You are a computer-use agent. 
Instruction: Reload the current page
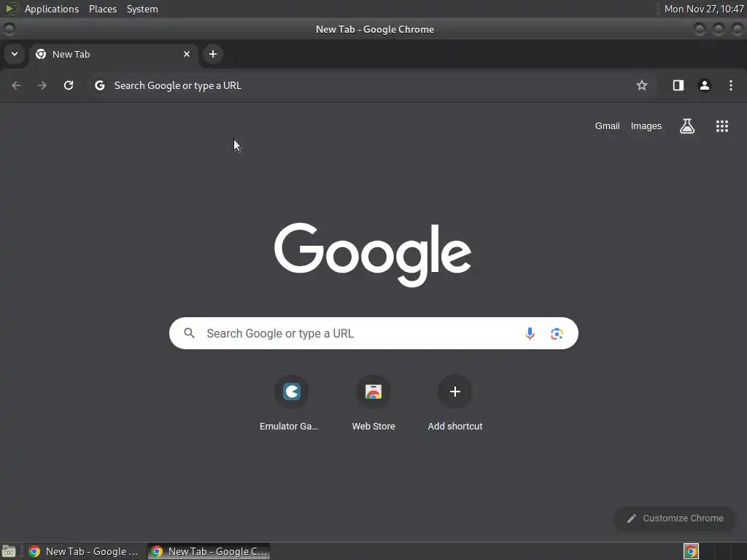69,85
